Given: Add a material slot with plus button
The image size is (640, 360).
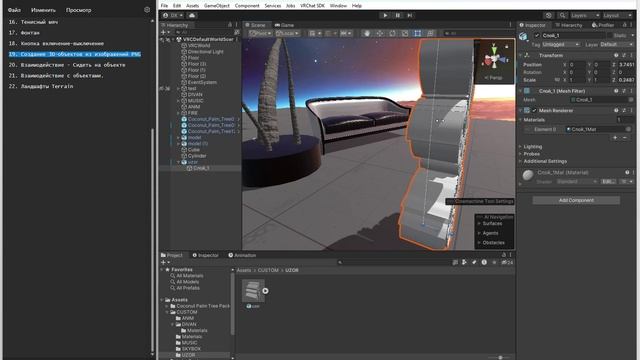Looking at the screenshot, I should pos(615,138).
